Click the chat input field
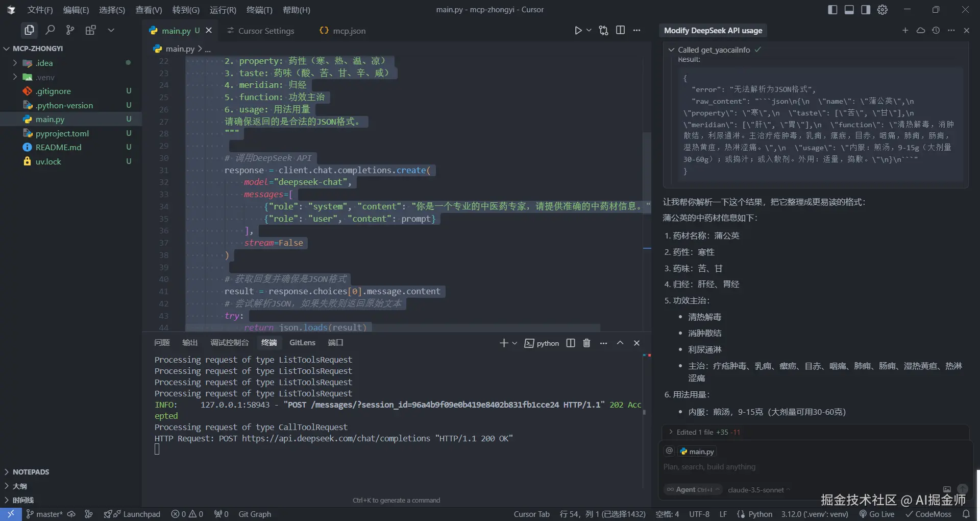980x521 pixels. [x=815, y=467]
